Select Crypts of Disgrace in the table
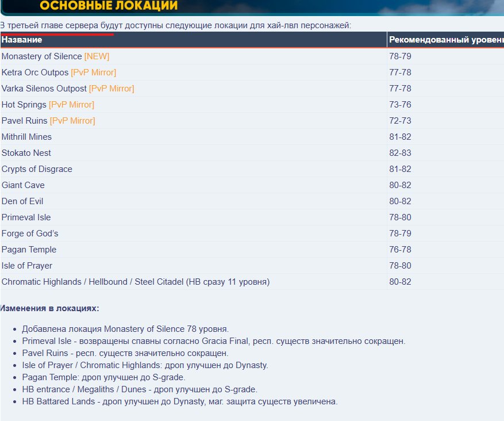This screenshot has width=504, height=421. pos(37,169)
